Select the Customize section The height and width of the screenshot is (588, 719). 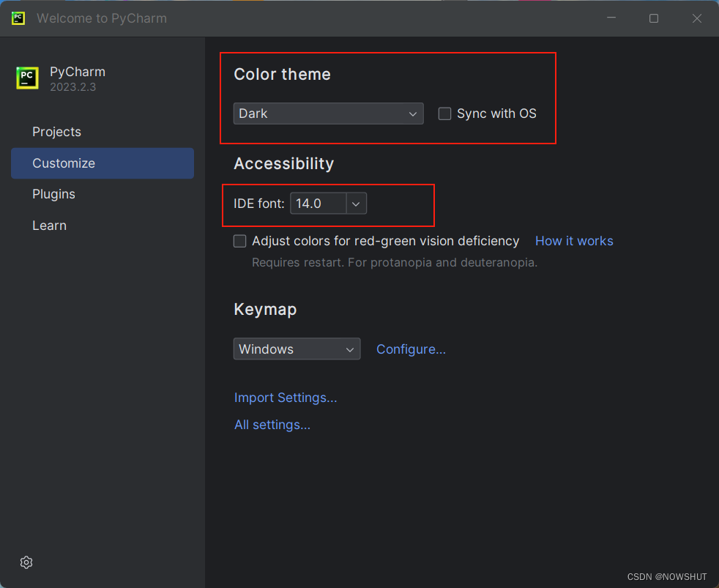point(103,163)
